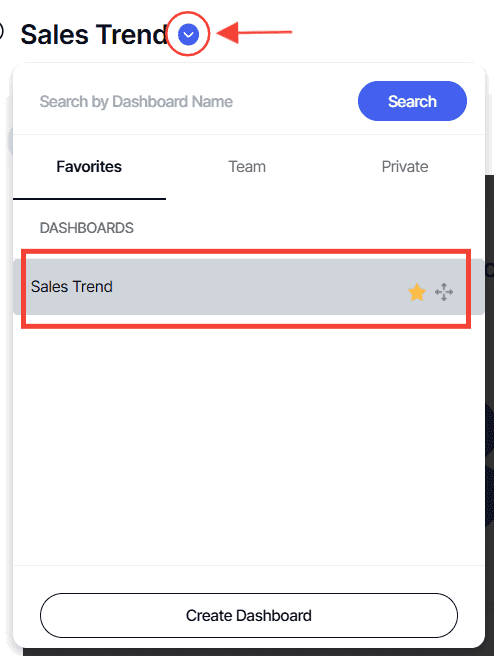Click the underline beneath the Favorites tab
The height and width of the screenshot is (656, 494).
89,199
